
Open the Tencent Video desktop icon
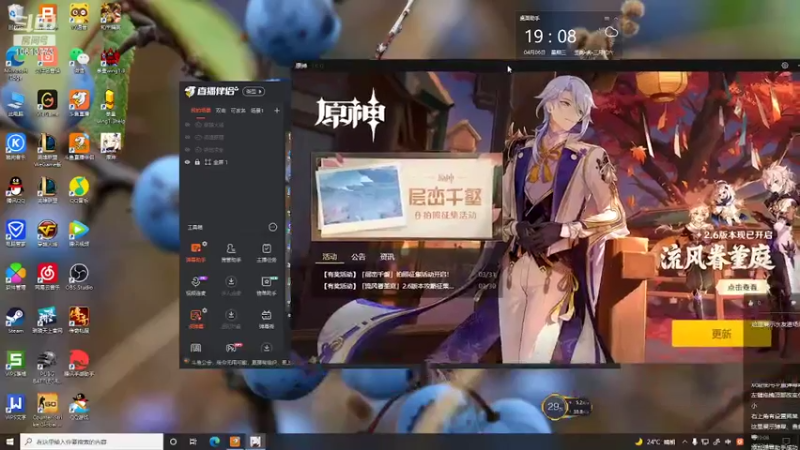pyautogui.click(x=79, y=233)
